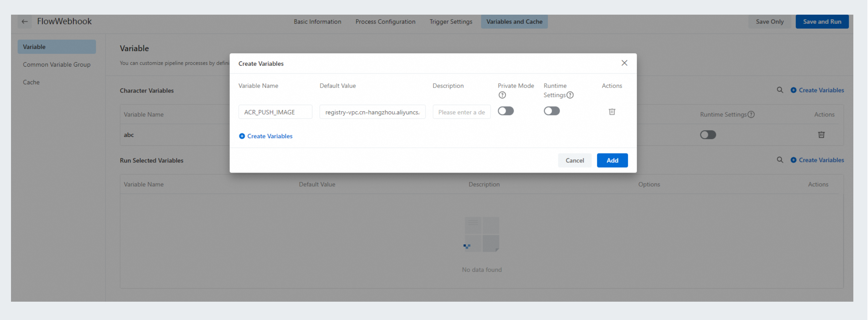Click Create Variables link for Run Selected Variables
868x320 pixels.
pyautogui.click(x=817, y=160)
